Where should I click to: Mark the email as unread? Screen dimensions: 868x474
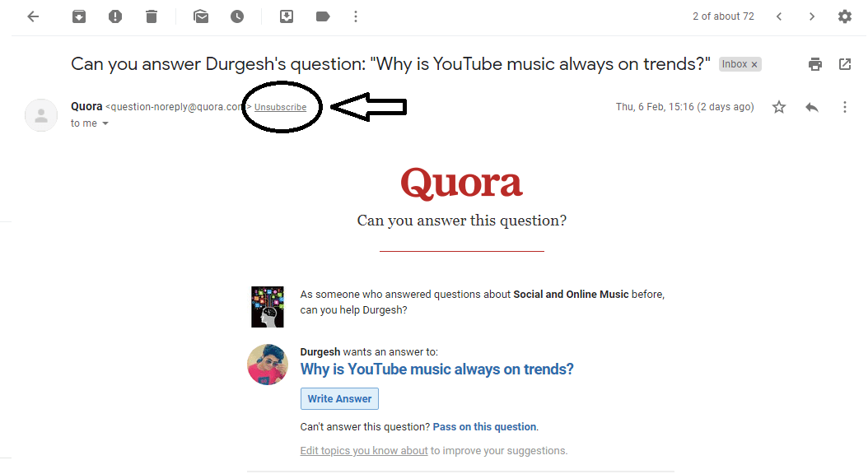pos(201,16)
